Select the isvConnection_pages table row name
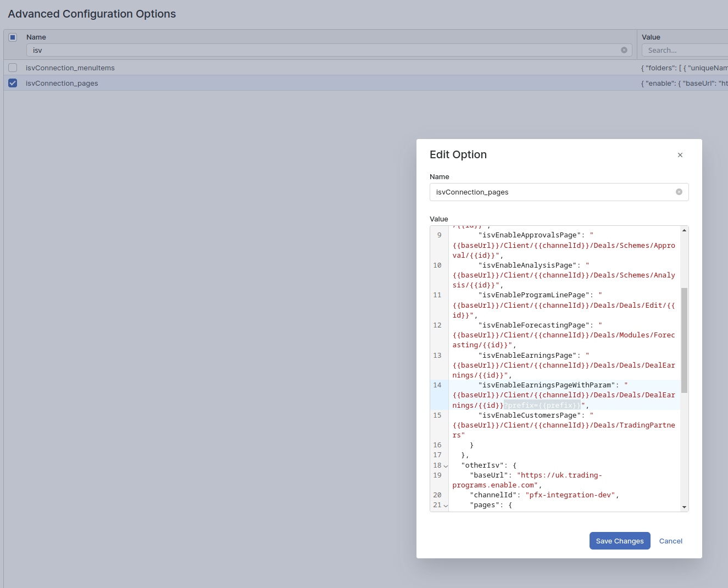This screenshot has height=588, width=728. pos(62,83)
